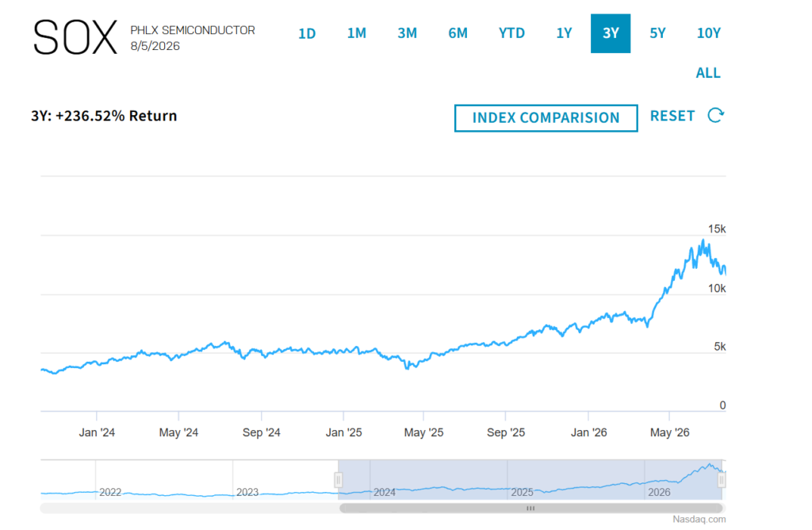Click the RESET text link
Viewport: 812px width, 530px height.
coord(672,116)
